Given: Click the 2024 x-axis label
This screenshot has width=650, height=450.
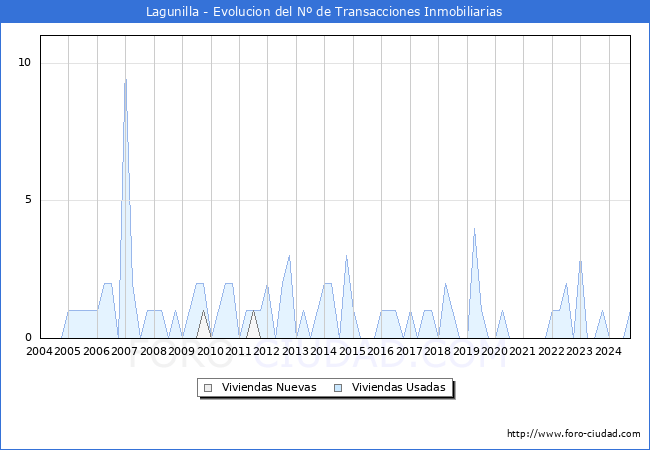Looking at the screenshot, I should click(x=608, y=351).
